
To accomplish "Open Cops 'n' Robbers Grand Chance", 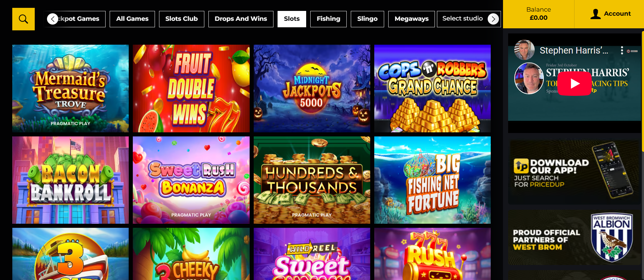I will click(x=433, y=88).
